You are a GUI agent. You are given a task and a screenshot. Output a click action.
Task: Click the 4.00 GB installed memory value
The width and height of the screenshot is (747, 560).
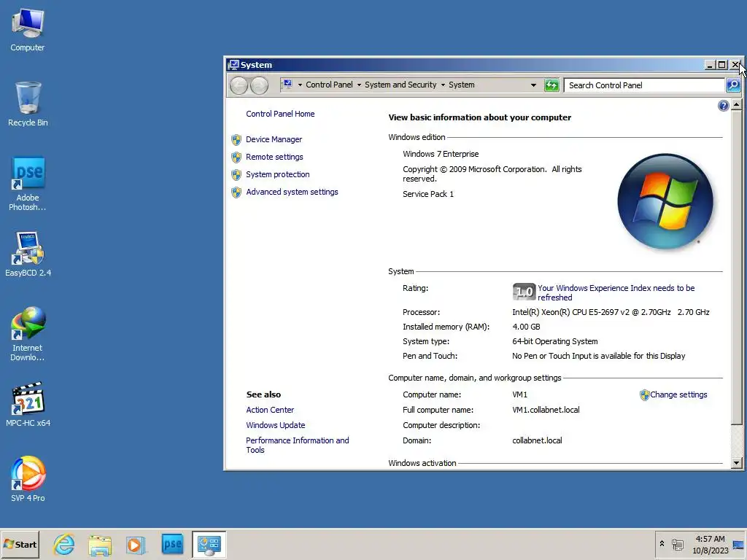(x=526, y=327)
